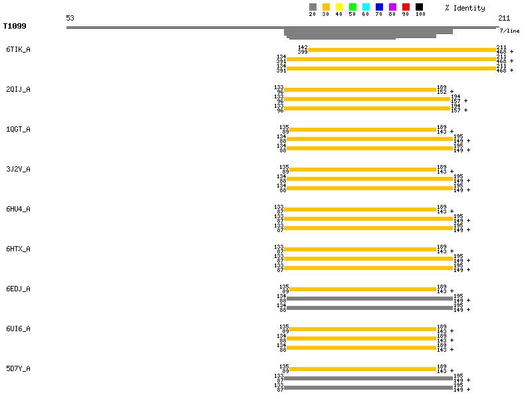
Task: Click the top orange bar of 6UI6_A
Action: 362,329
